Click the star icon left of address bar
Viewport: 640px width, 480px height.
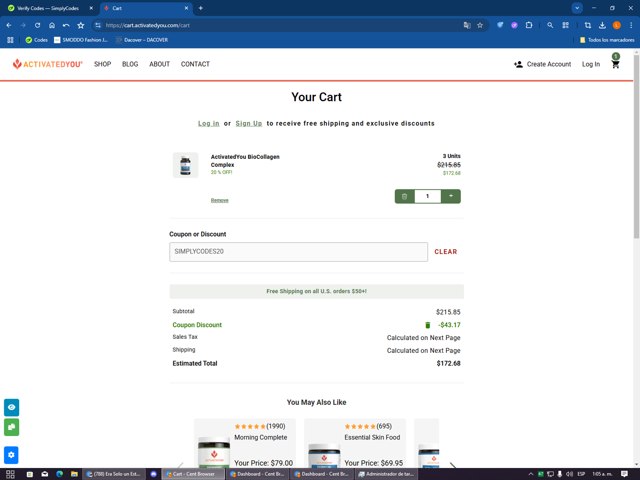coord(81,25)
